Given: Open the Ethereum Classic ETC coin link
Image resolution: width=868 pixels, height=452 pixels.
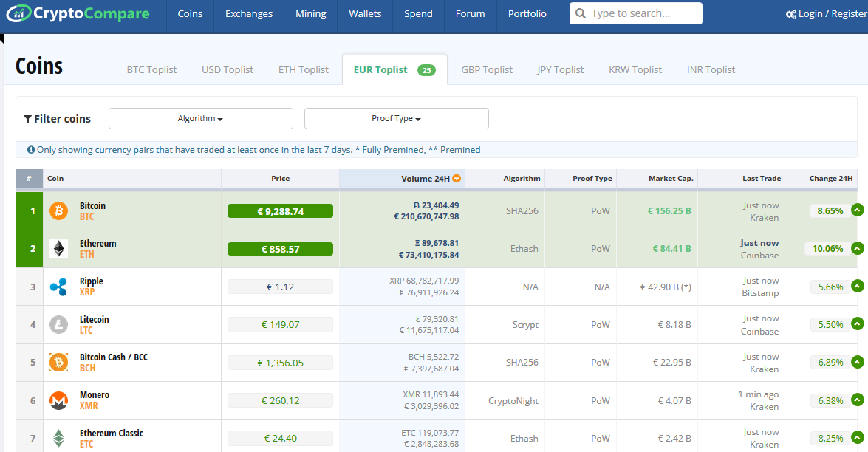Looking at the screenshot, I should (x=112, y=438).
